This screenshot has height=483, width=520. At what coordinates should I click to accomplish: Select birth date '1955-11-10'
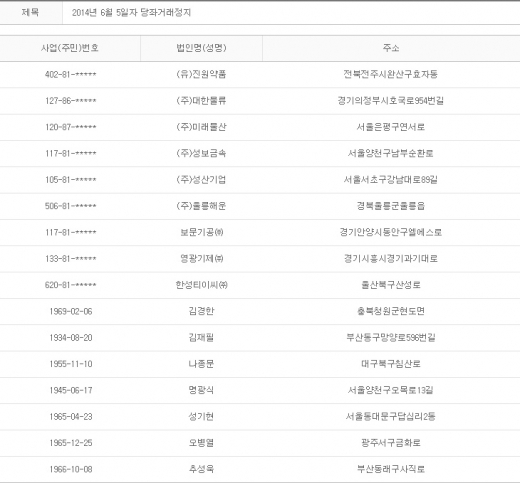coord(71,364)
